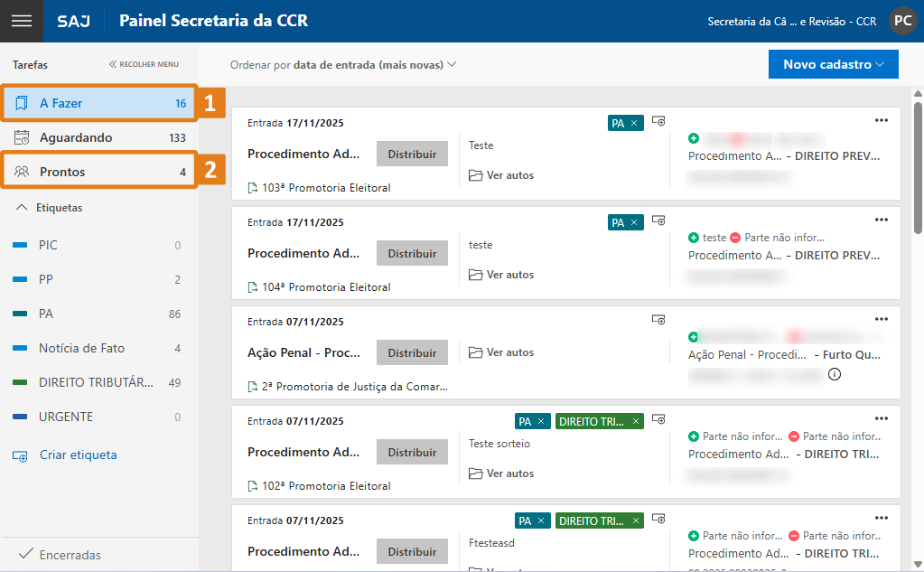Open three-dots menu on Ação Penal card

click(882, 319)
